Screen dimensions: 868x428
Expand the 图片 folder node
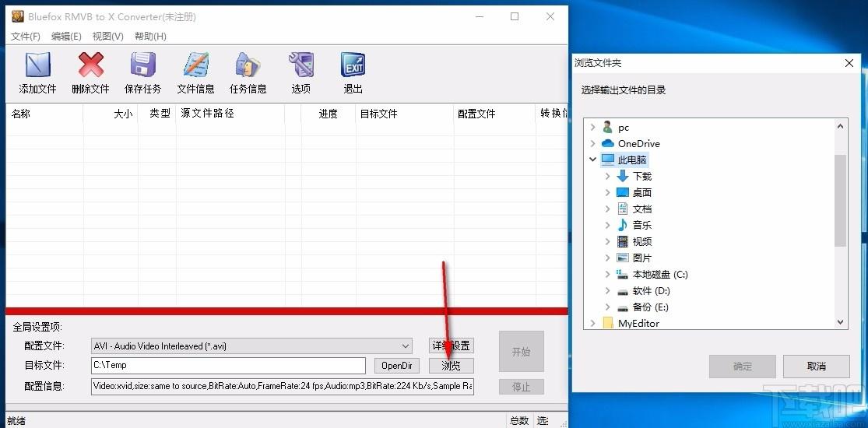608,258
